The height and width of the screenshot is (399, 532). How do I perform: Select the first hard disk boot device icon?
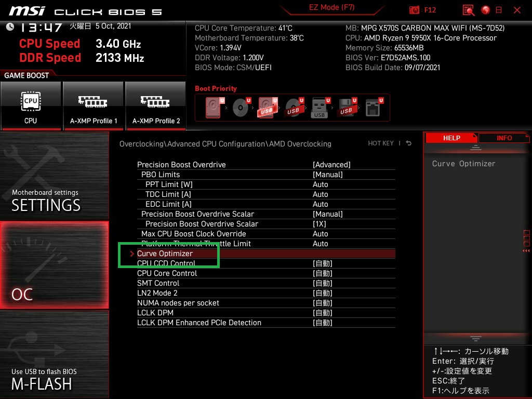[215, 108]
